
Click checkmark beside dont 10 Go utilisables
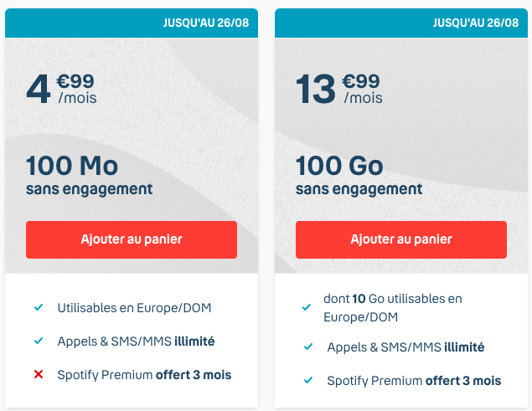307,307
